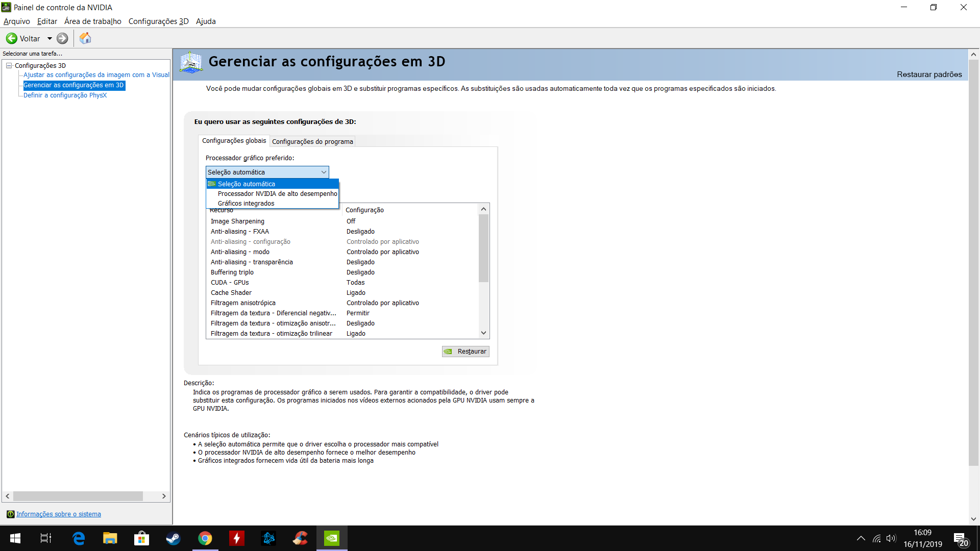Click the Windows Start button
This screenshot has width=980, height=551.
(15, 538)
